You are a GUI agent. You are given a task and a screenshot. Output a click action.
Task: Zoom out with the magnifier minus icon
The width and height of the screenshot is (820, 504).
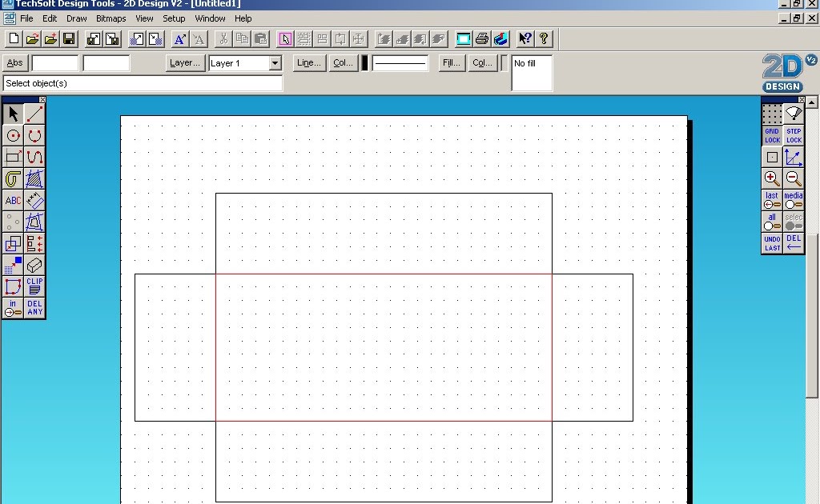(x=793, y=178)
